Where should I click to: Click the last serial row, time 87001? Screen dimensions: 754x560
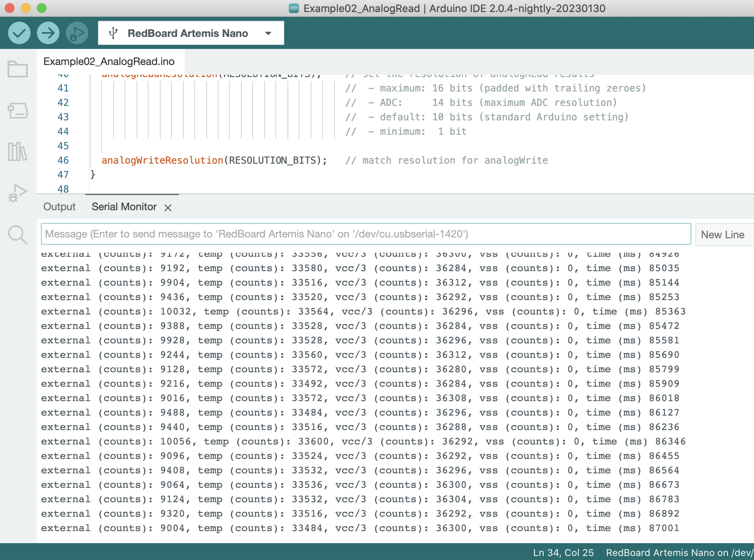[x=360, y=528]
